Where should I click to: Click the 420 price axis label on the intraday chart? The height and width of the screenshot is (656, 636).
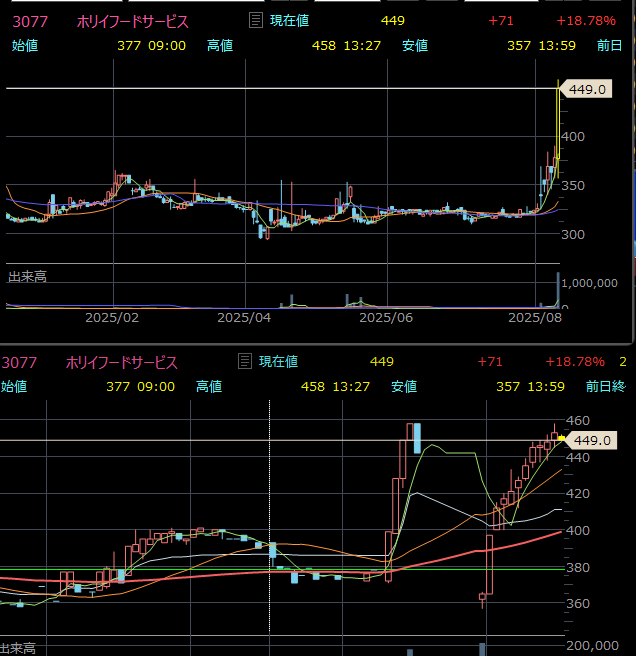coord(578,494)
